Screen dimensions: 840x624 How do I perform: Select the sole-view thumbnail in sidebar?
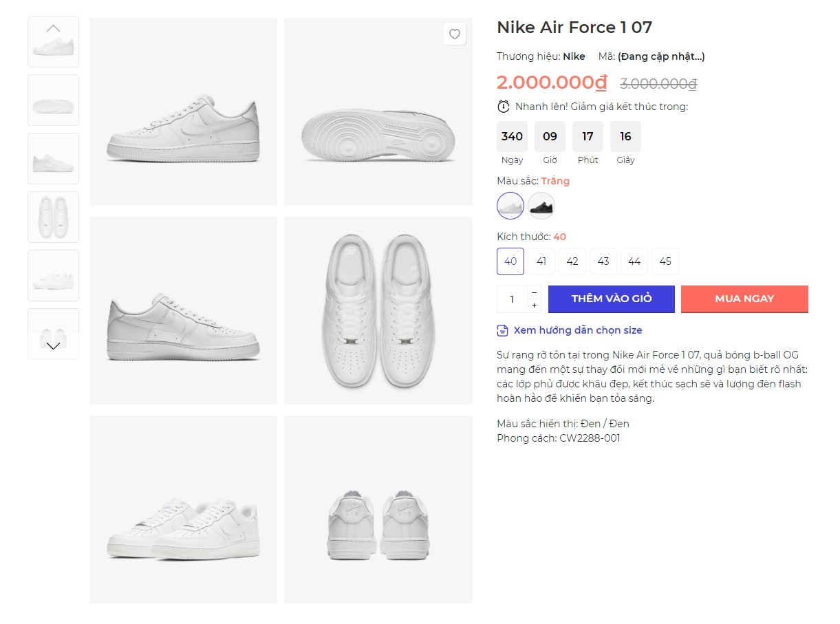[53, 100]
